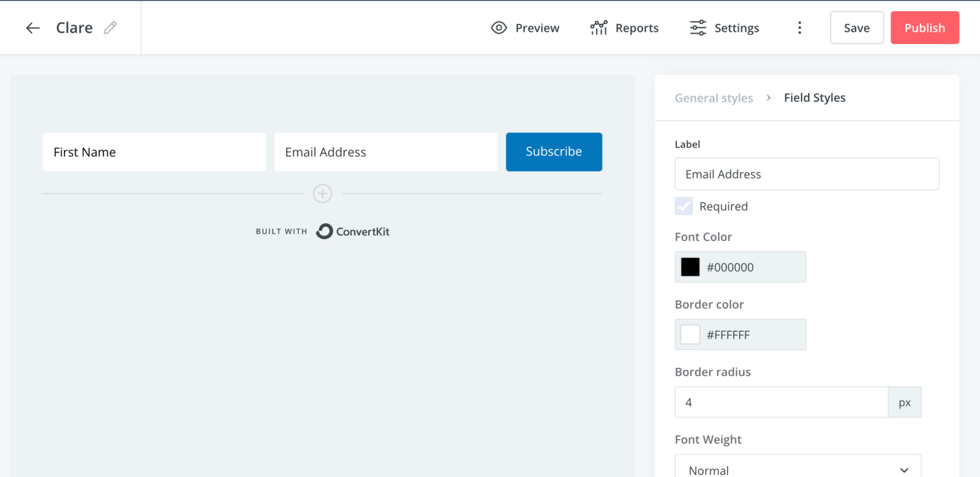This screenshot has height=477, width=980.
Task: Click the px unit label
Action: pos(905,402)
